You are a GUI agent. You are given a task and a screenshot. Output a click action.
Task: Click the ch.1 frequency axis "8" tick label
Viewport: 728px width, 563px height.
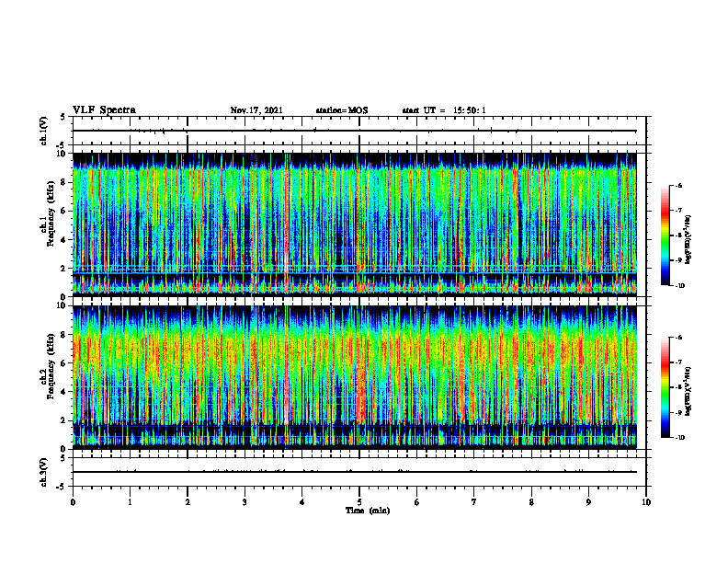pyautogui.click(x=64, y=182)
